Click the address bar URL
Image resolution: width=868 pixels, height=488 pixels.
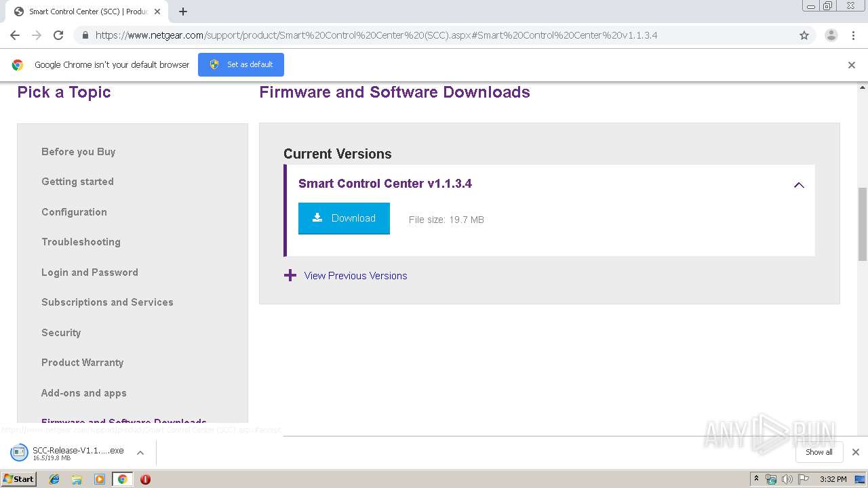tap(376, 35)
